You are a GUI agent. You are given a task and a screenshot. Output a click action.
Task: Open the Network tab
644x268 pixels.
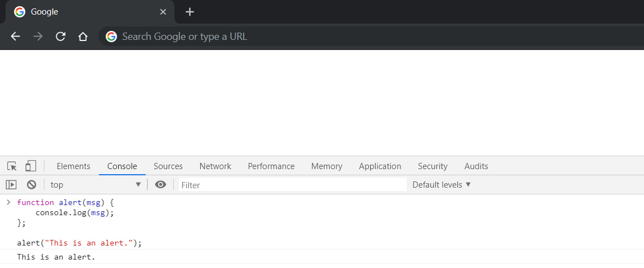[x=215, y=166]
